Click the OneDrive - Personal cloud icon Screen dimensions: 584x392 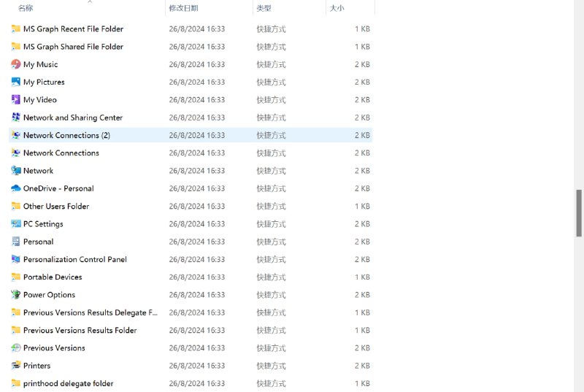coord(16,188)
